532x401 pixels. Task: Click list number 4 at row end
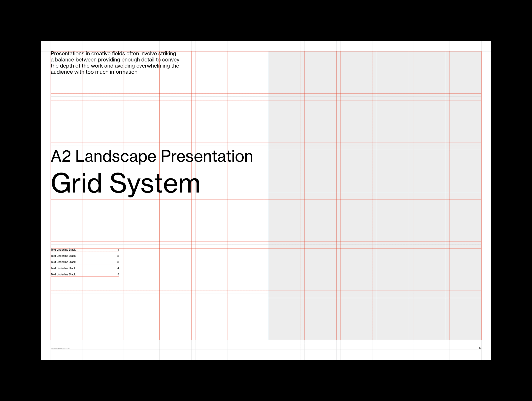click(118, 268)
